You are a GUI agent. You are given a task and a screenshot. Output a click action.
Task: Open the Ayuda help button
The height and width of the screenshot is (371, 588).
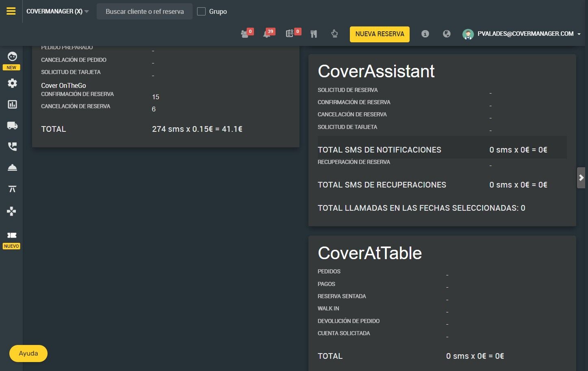pyautogui.click(x=28, y=353)
